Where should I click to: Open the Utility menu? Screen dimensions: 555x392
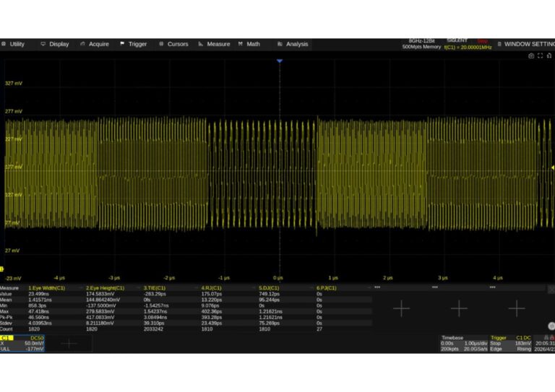click(x=13, y=44)
